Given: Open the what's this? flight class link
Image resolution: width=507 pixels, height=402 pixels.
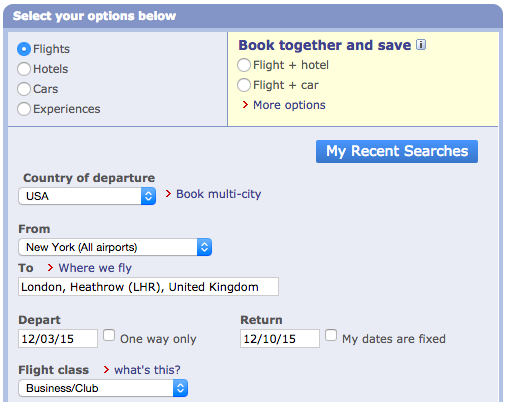Looking at the screenshot, I should point(147,370).
